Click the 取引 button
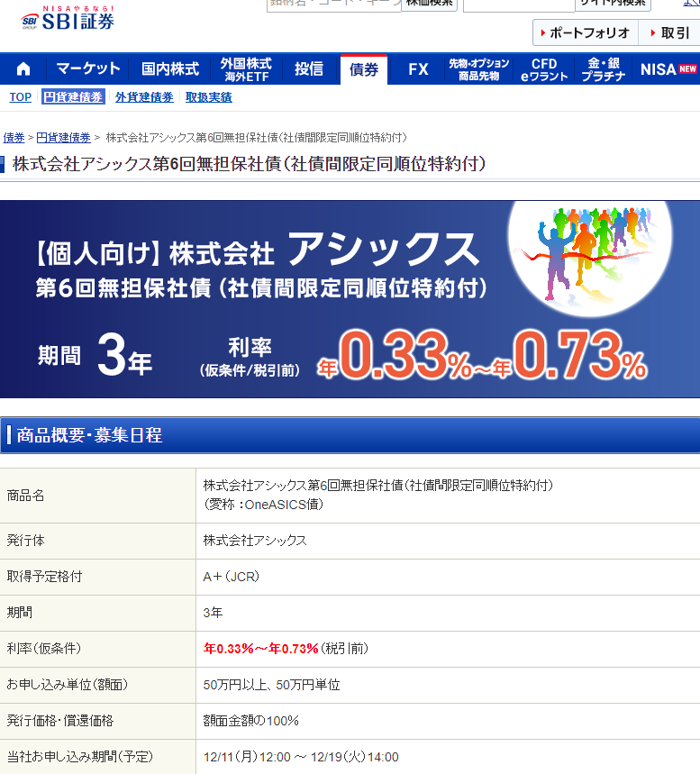Viewport: 700px width, 774px height. coord(669,33)
